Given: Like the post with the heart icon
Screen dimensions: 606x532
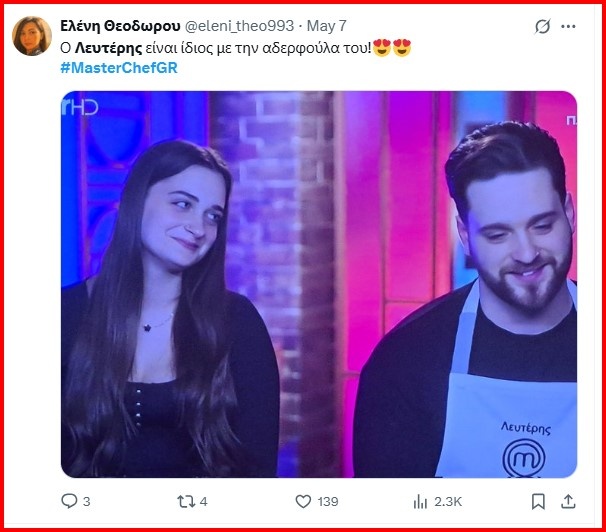Looking at the screenshot, I should click(x=303, y=500).
